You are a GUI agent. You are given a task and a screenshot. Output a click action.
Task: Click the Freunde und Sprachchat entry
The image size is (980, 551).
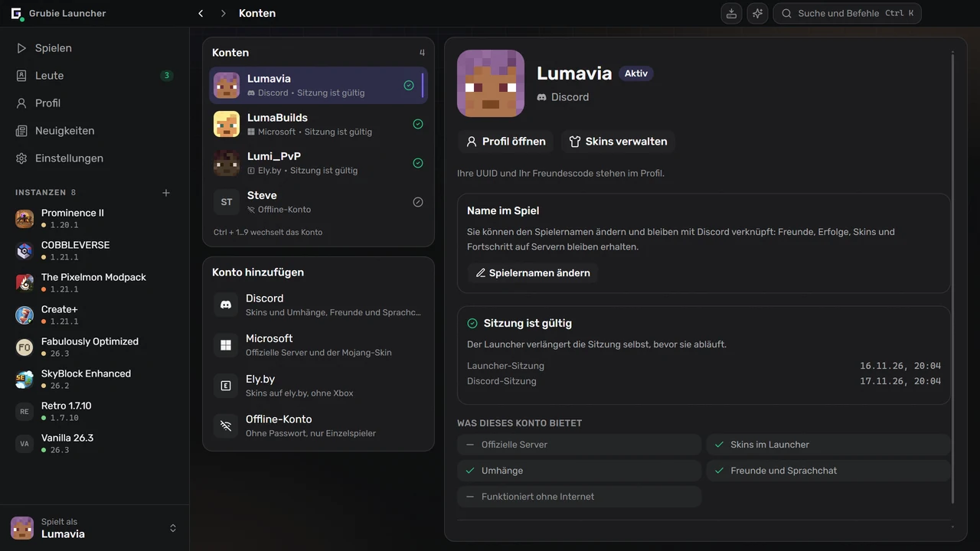[x=828, y=471]
